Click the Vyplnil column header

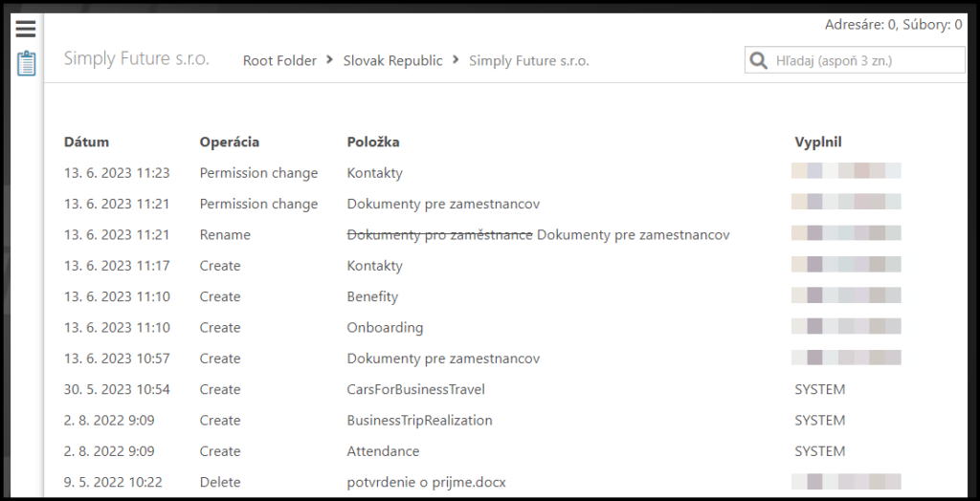[817, 142]
